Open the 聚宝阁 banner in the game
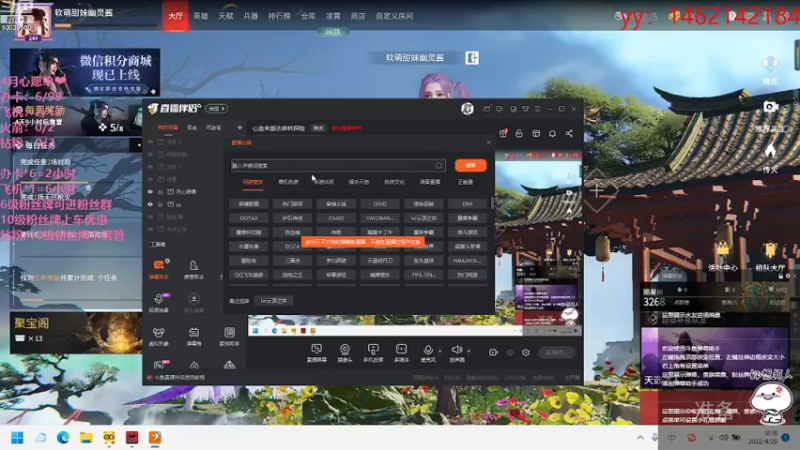The image size is (800, 450). tap(76, 333)
